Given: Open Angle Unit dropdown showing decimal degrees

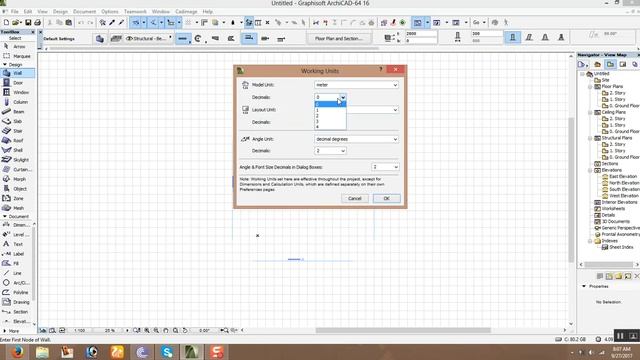Looking at the screenshot, I should [x=356, y=139].
